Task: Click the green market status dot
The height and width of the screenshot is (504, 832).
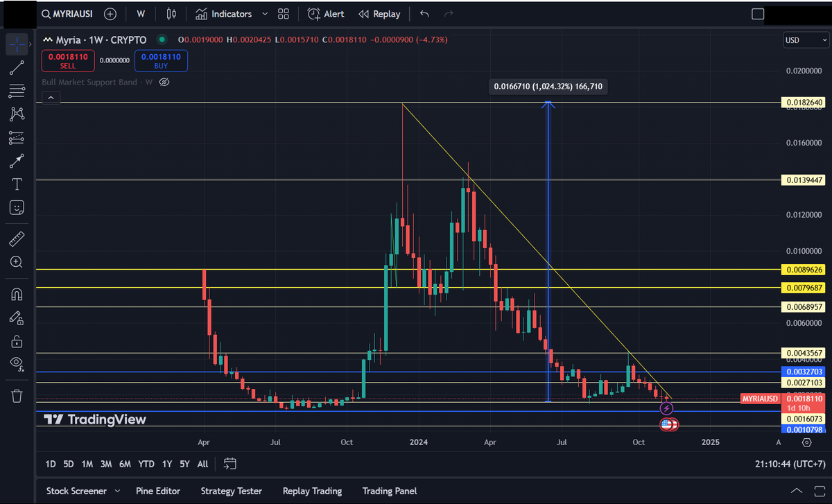Action: click(162, 40)
